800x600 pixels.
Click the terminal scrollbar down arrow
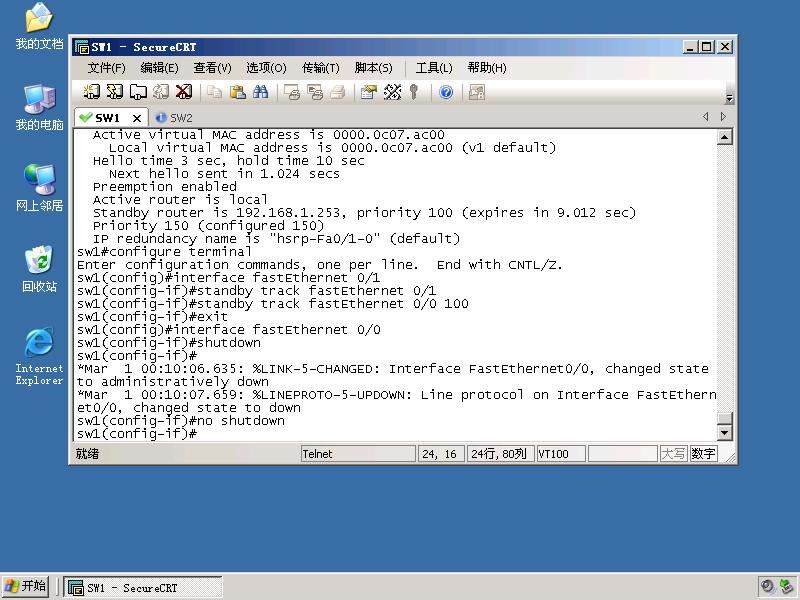pos(725,433)
